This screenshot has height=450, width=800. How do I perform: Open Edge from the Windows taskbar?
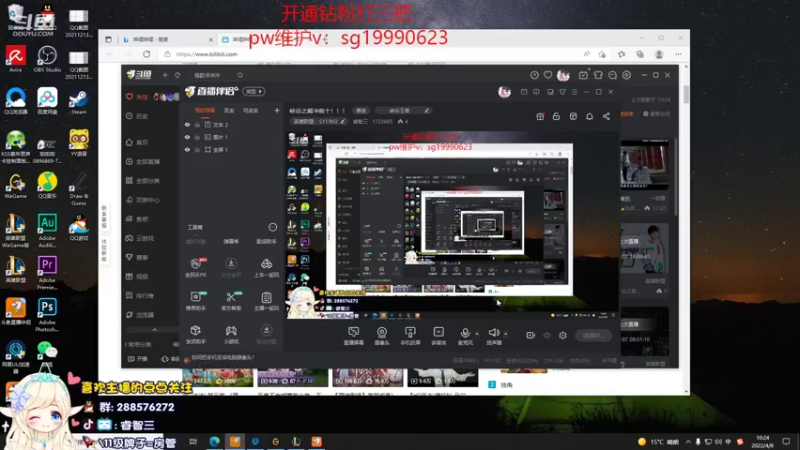(x=214, y=441)
